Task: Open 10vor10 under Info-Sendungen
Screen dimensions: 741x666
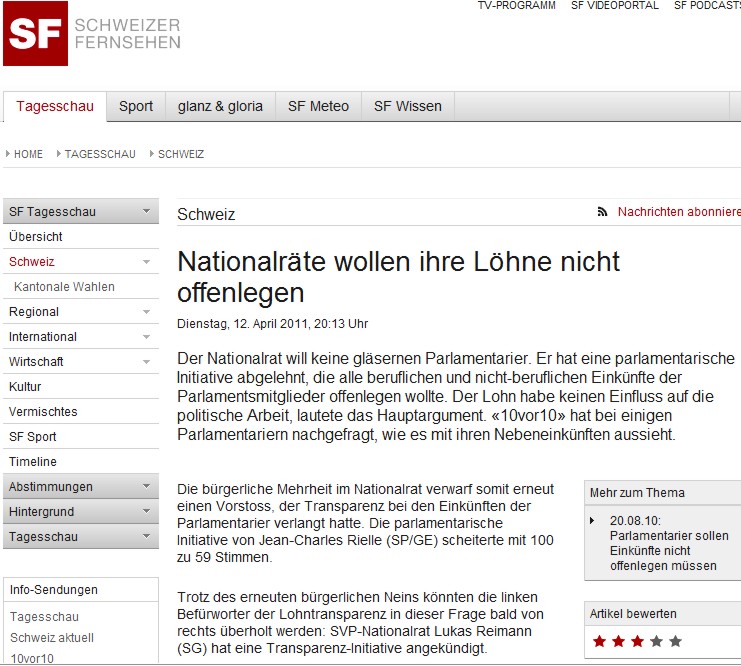Action: point(32,658)
